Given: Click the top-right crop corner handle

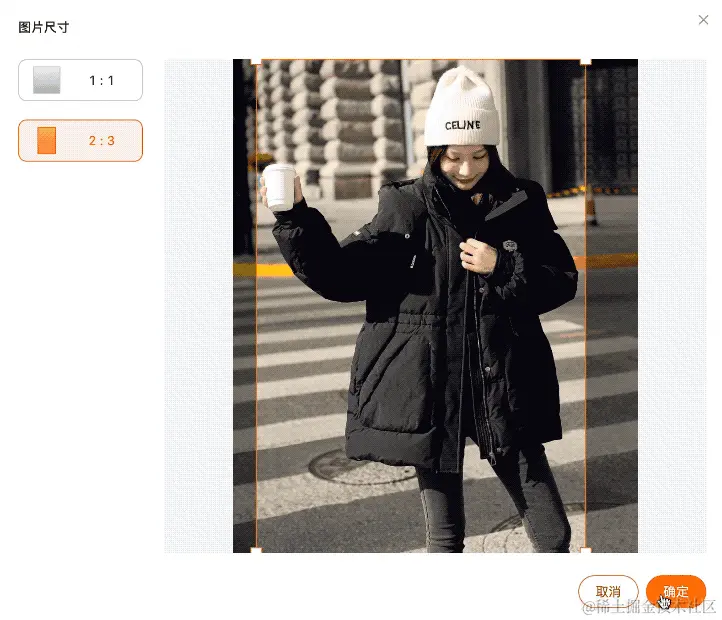Looking at the screenshot, I should (x=585, y=61).
